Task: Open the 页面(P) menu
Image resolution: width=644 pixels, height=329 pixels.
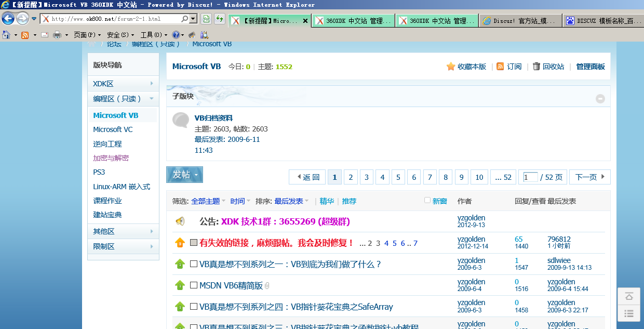Action: click(87, 35)
